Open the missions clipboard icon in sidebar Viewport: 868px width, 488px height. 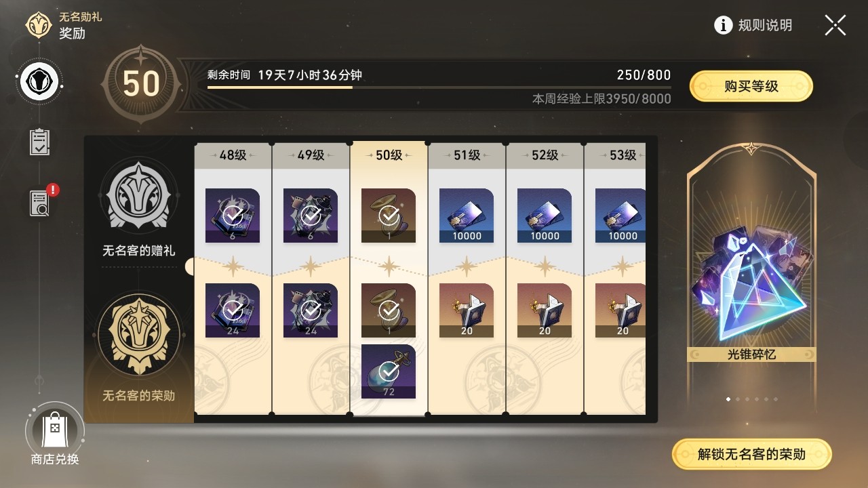[x=40, y=142]
